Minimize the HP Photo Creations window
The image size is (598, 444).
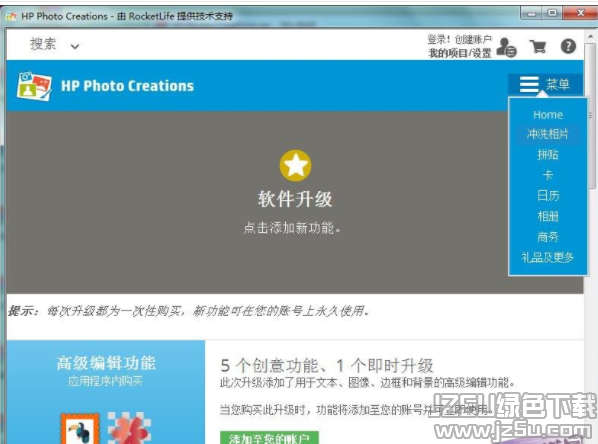[532, 14]
